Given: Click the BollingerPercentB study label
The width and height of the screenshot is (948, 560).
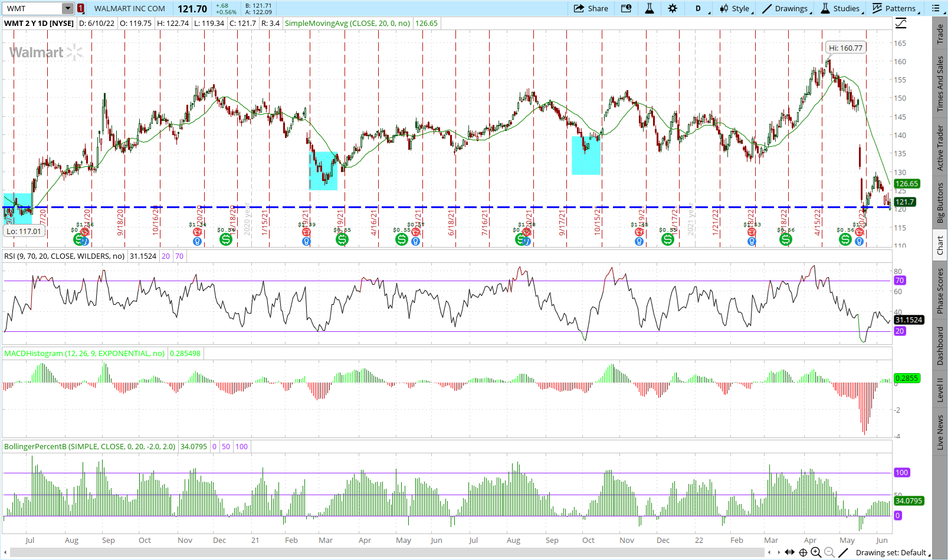Looking at the screenshot, I should coord(90,446).
